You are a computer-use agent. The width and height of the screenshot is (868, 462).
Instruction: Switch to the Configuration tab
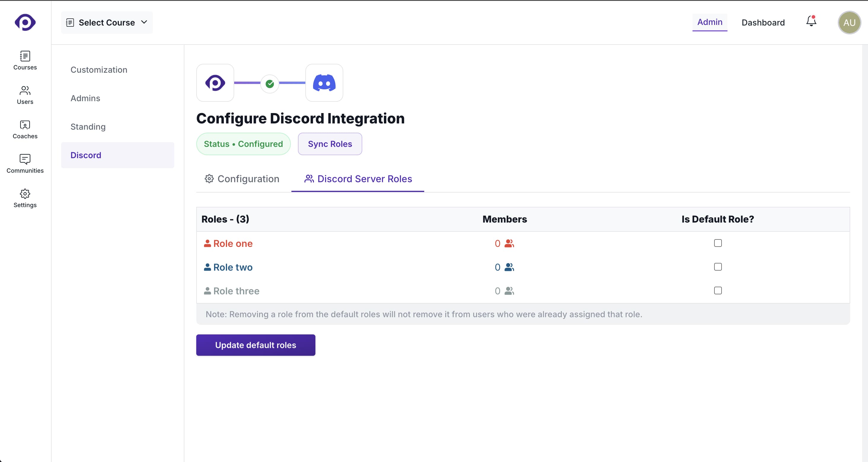tap(242, 179)
